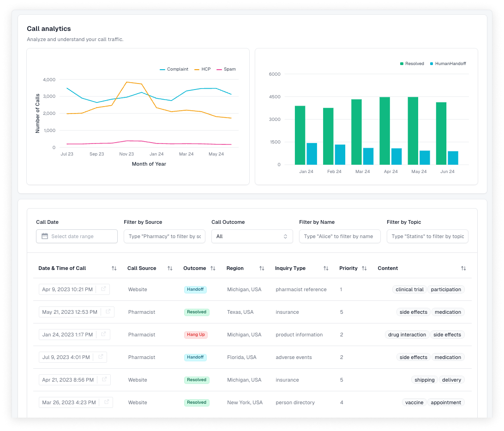Select the Mar 26, 2023 4:23 PM date cell

pos(76,402)
